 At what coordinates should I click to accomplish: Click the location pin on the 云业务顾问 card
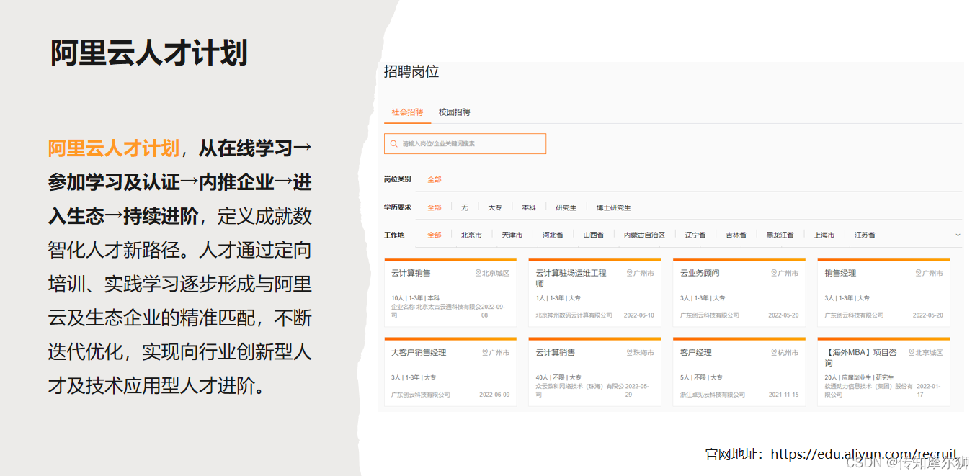(x=774, y=274)
